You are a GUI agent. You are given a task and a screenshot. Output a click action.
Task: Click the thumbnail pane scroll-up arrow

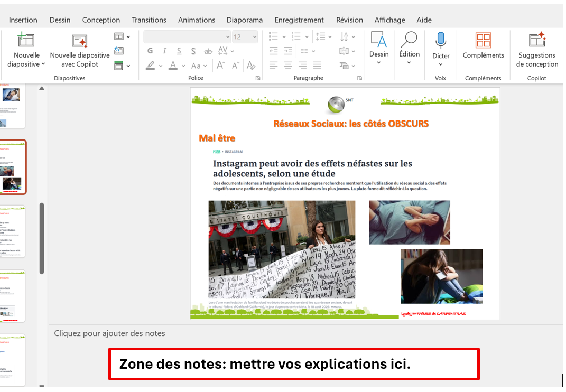(x=42, y=88)
